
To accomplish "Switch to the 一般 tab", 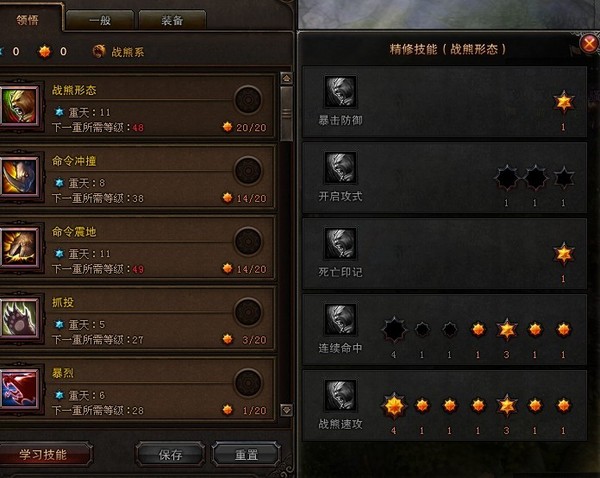I will (100, 20).
